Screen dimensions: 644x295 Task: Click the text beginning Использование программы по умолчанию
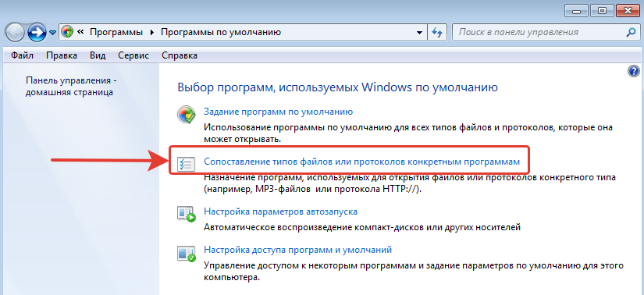tap(408, 133)
